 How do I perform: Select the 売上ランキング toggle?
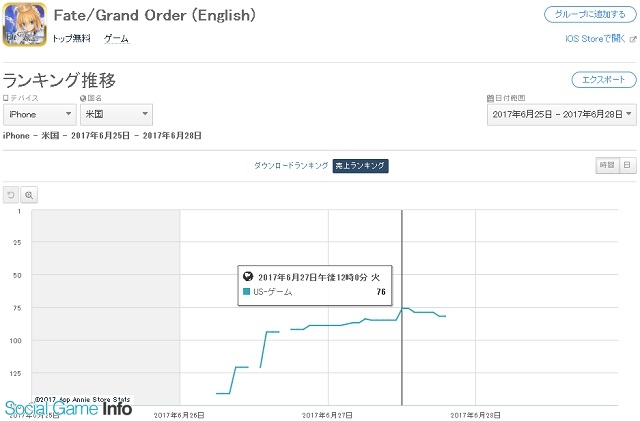coord(360,166)
